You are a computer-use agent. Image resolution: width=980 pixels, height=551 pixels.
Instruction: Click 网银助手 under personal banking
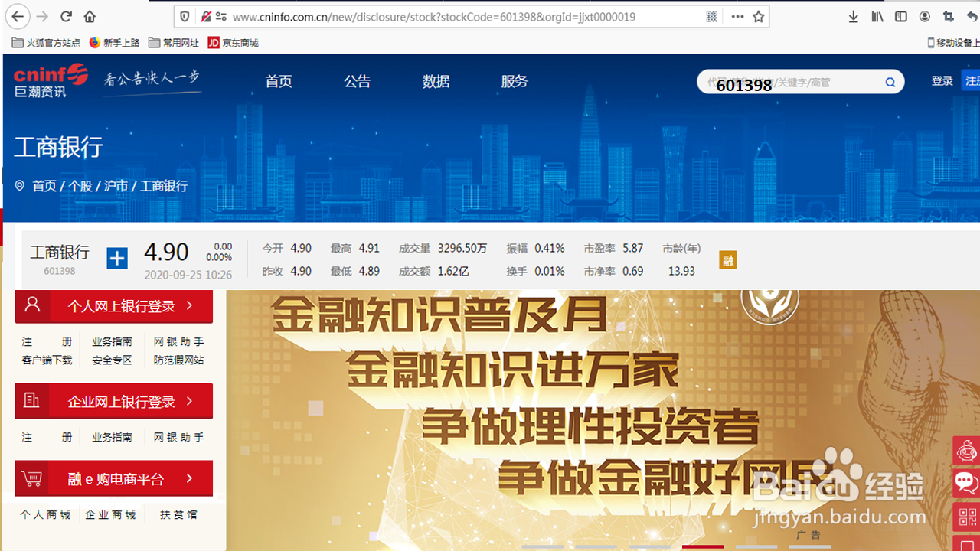179,341
